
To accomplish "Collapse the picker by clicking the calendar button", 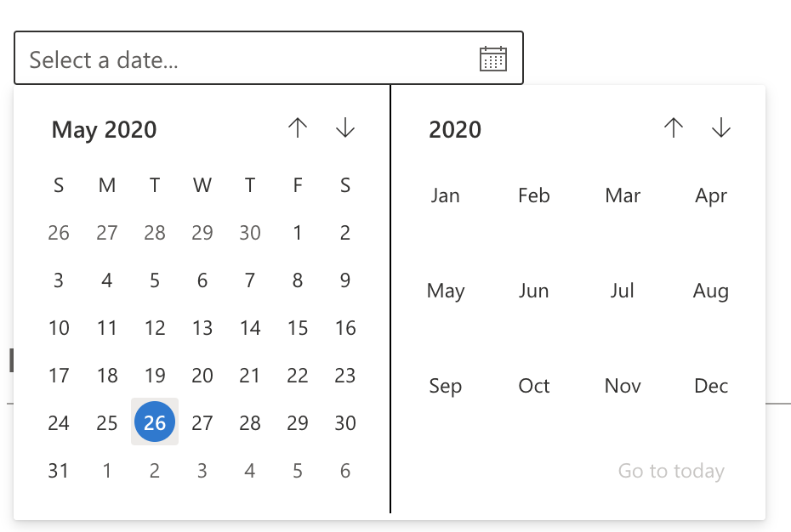I will (492, 57).
